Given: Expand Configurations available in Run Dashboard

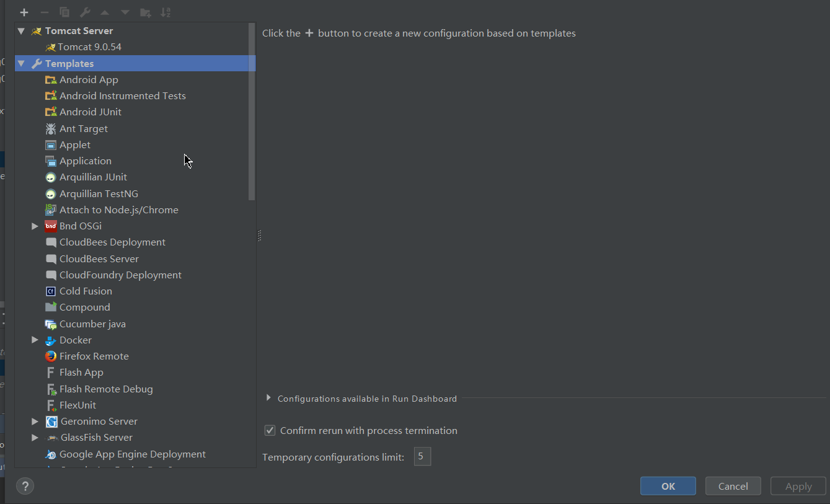Looking at the screenshot, I should [x=268, y=398].
